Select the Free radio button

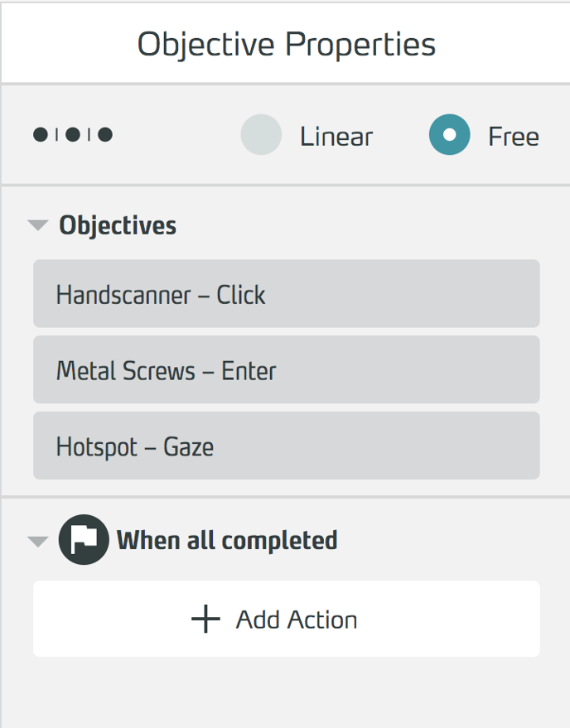point(450,135)
